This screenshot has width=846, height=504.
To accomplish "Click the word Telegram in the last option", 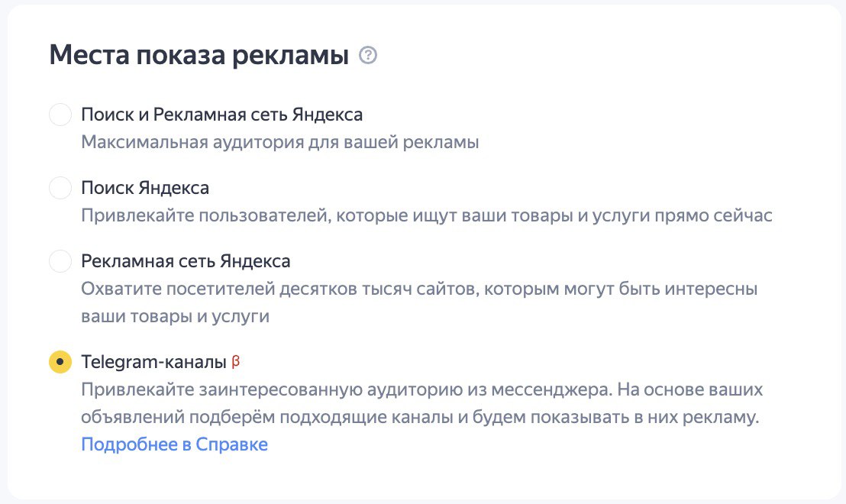I will pos(116,362).
